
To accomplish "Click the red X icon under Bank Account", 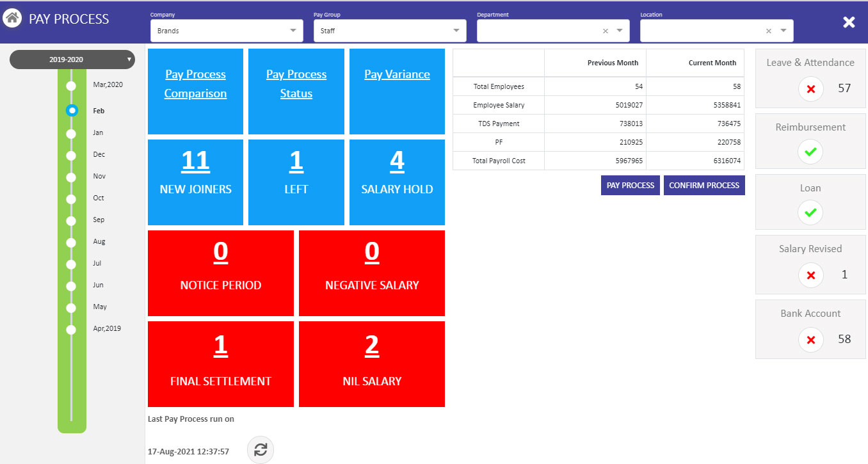I will point(810,340).
